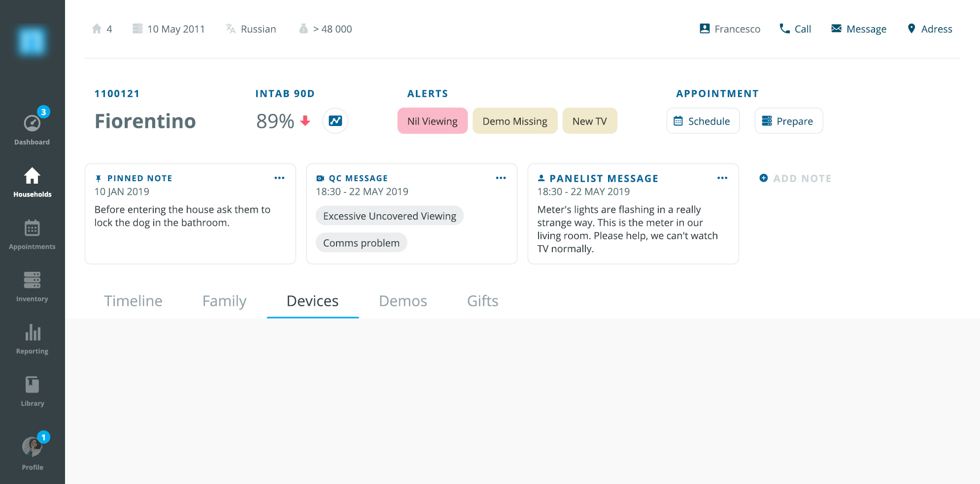Switch to the Family tab
Screen dimensions: 980x484
[224, 301]
